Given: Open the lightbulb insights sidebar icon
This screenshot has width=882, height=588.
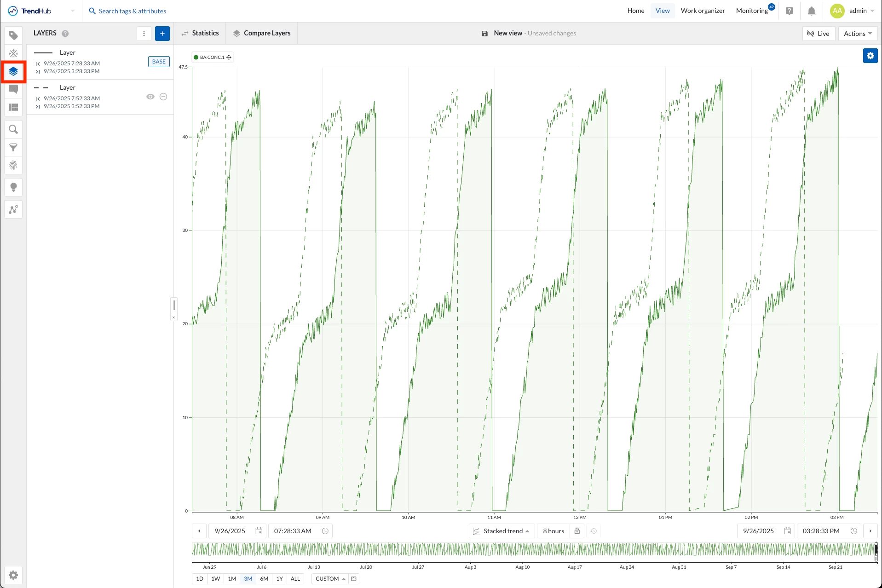Looking at the screenshot, I should coord(13,187).
